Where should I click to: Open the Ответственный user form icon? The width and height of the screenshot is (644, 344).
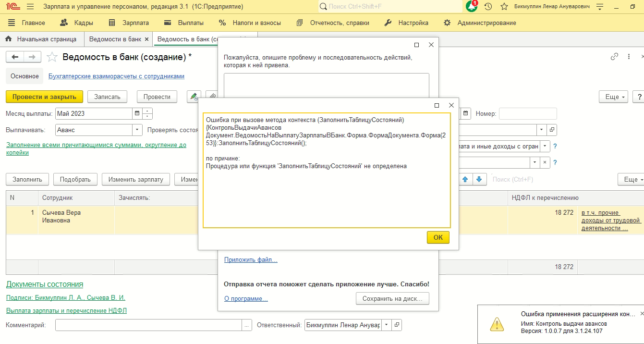pos(397,325)
